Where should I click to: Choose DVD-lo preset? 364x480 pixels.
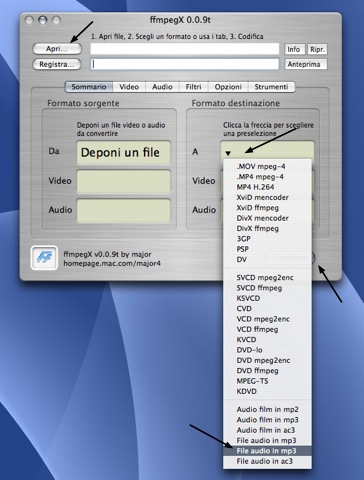pos(267,350)
